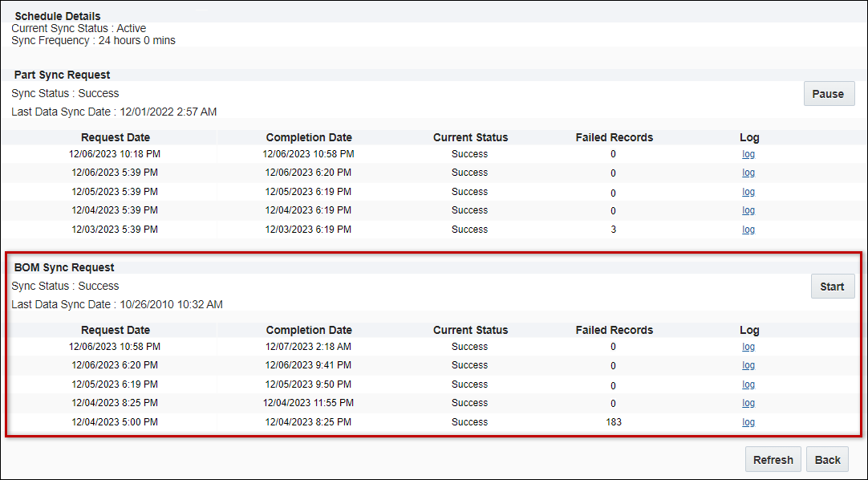
Task: Open log for BOM Sync on 12/06/2023 10:58 PM
Action: click(x=748, y=346)
